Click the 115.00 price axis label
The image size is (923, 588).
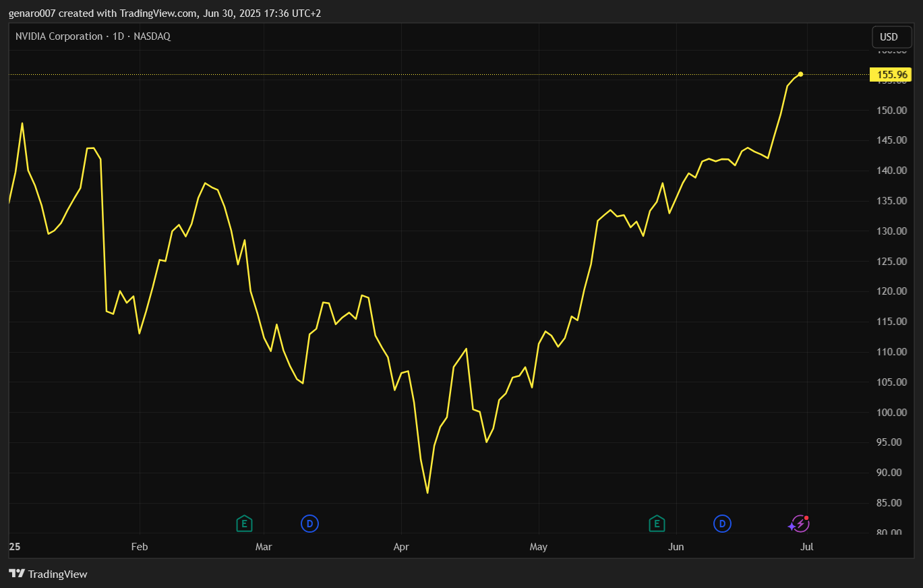click(893, 322)
